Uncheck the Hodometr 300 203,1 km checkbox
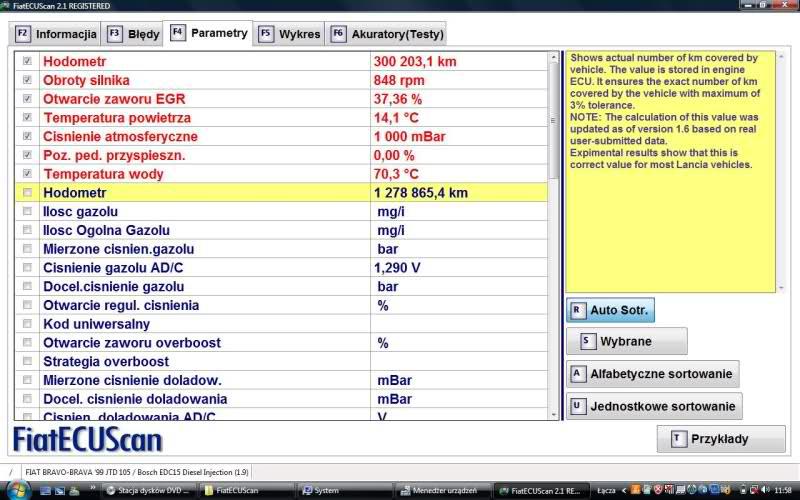 (28, 61)
